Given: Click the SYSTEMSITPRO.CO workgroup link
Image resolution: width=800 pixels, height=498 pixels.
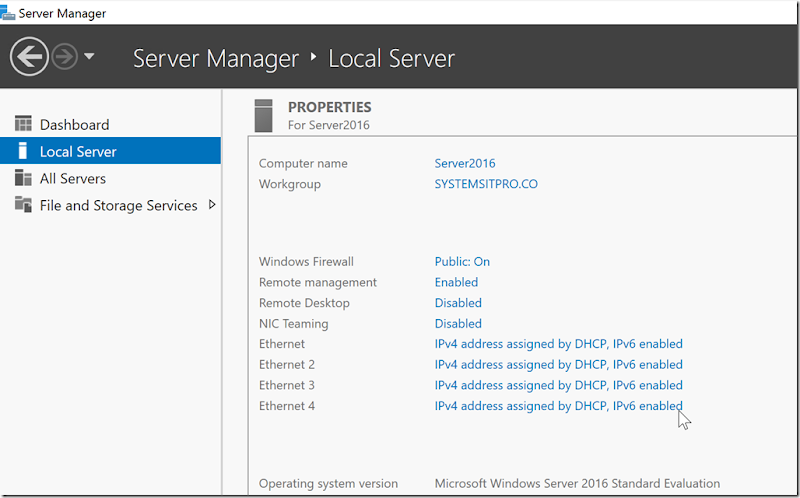Looking at the screenshot, I should (486, 184).
